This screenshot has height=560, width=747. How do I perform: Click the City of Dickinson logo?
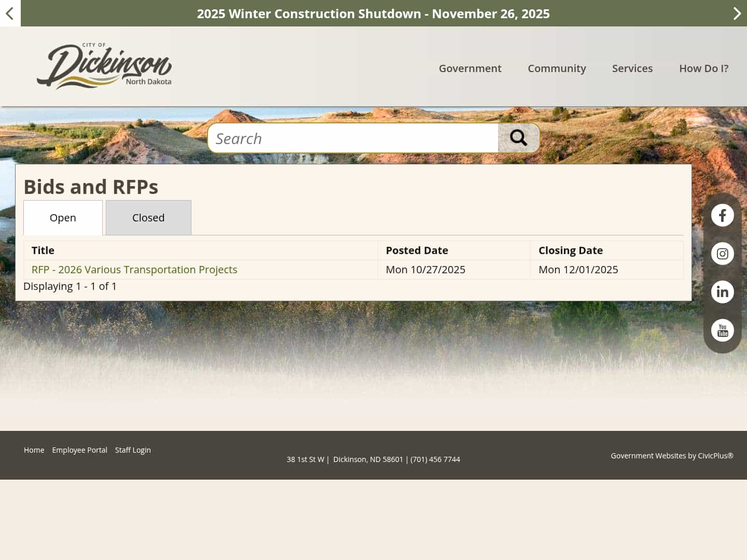coord(104,65)
